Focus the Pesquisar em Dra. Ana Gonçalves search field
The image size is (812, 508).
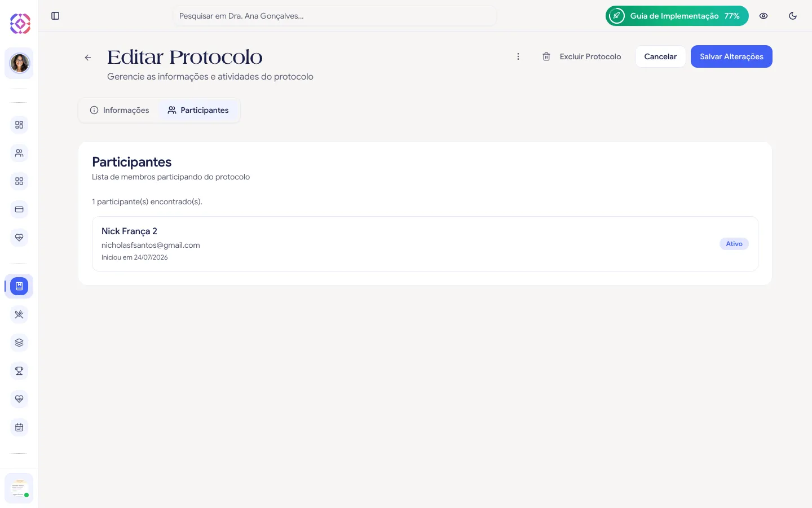point(334,16)
